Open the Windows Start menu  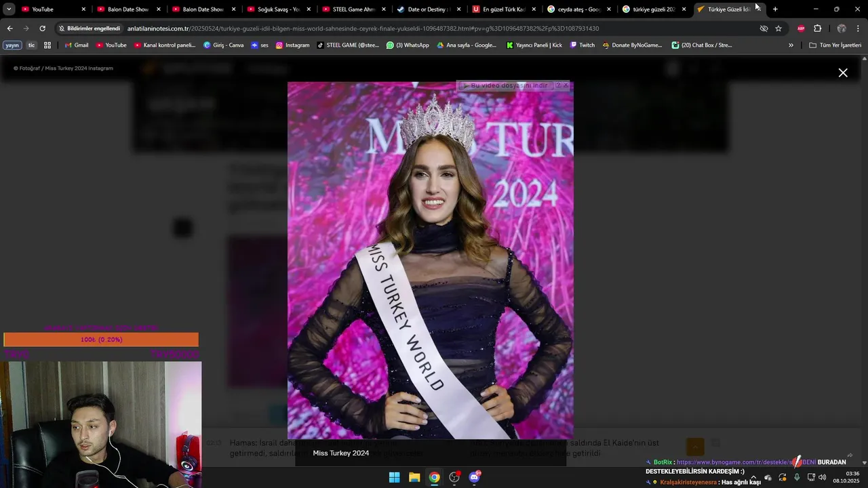(x=394, y=477)
